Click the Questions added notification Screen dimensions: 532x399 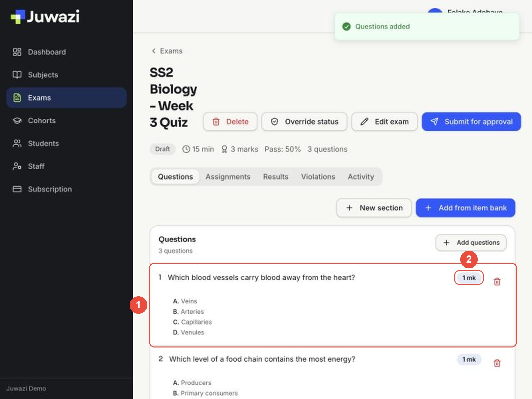point(427,27)
